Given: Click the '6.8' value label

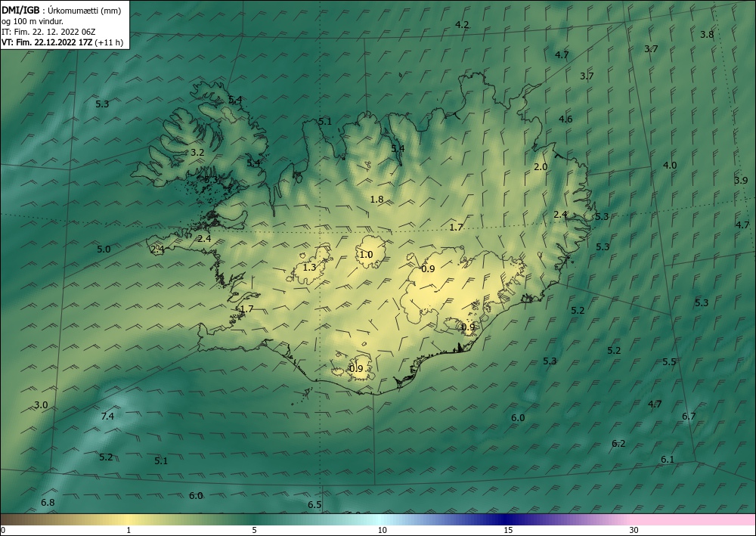Looking at the screenshot, I should tap(48, 502).
